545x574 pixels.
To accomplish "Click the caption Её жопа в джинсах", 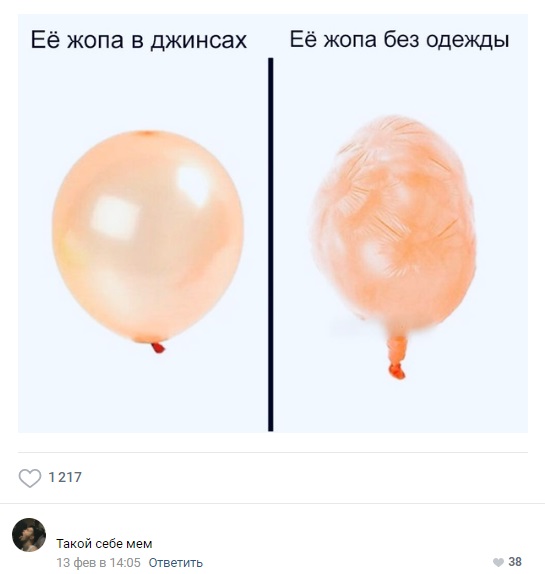I will click(x=139, y=40).
